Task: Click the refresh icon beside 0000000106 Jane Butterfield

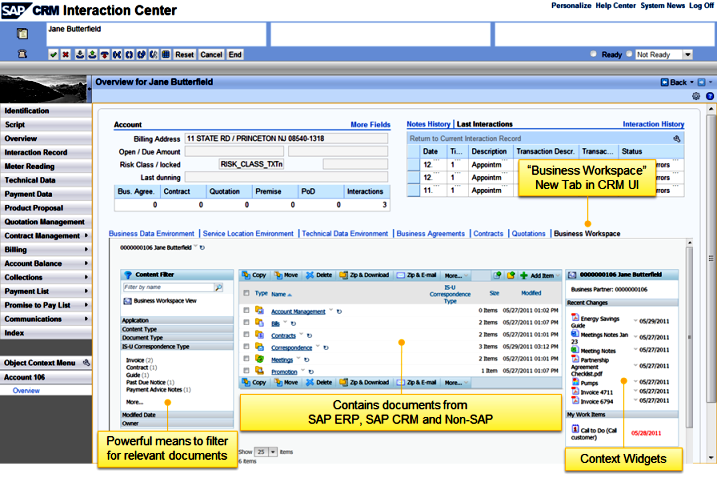Action: (202, 247)
